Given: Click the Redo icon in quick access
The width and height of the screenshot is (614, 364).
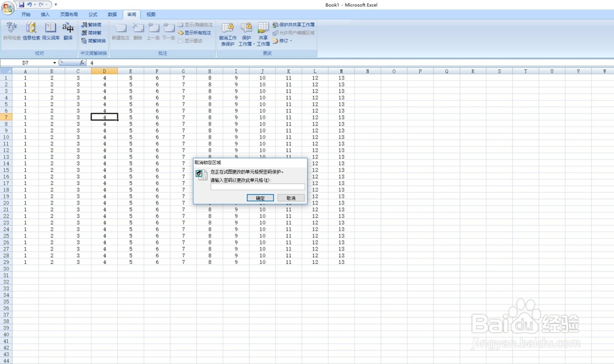Looking at the screenshot, I should tap(41, 5).
